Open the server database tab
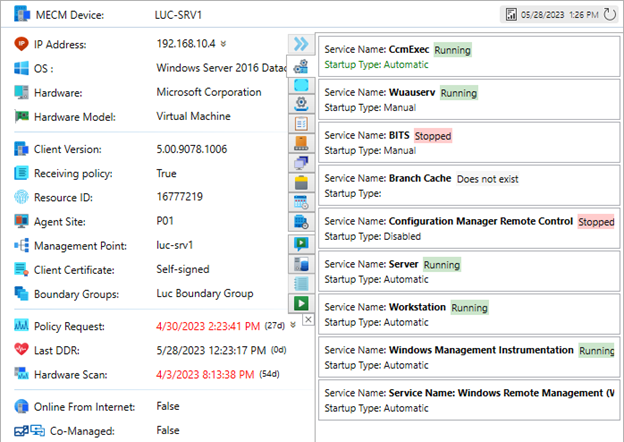 coord(301,264)
